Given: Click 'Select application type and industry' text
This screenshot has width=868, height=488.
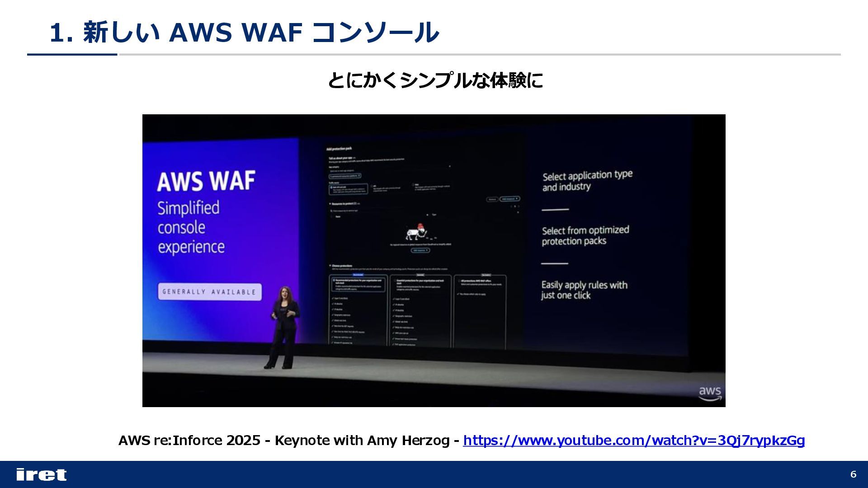Looking at the screenshot, I should [587, 181].
